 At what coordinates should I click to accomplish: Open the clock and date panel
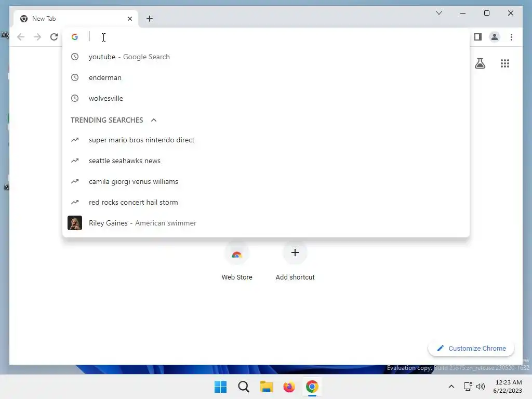point(508,387)
